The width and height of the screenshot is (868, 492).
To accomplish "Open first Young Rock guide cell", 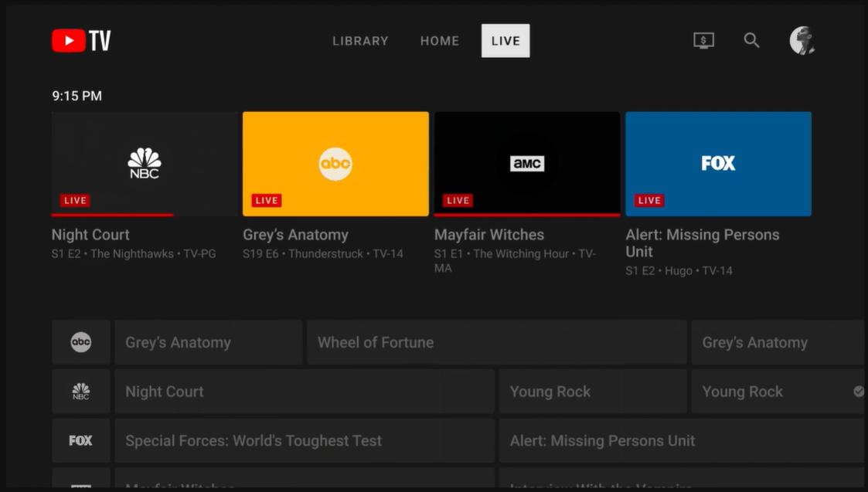I will (594, 392).
